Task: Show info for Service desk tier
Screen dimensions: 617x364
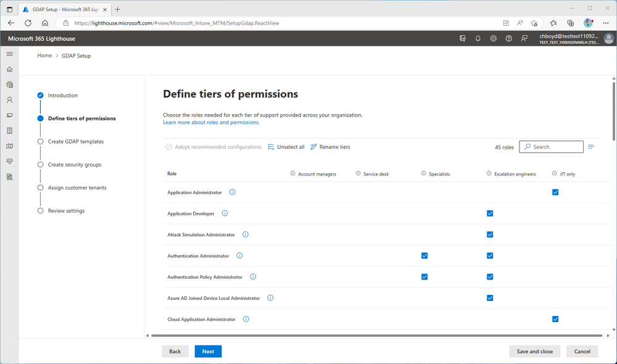Action: (x=358, y=173)
